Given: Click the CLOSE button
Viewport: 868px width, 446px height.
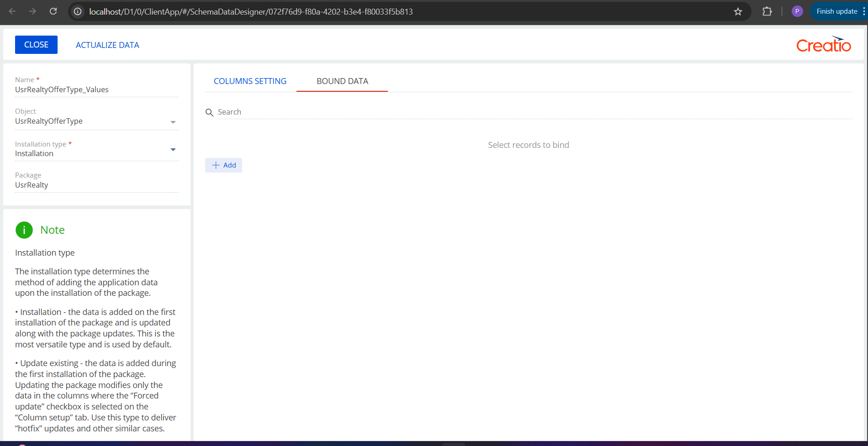Looking at the screenshot, I should [x=36, y=45].
